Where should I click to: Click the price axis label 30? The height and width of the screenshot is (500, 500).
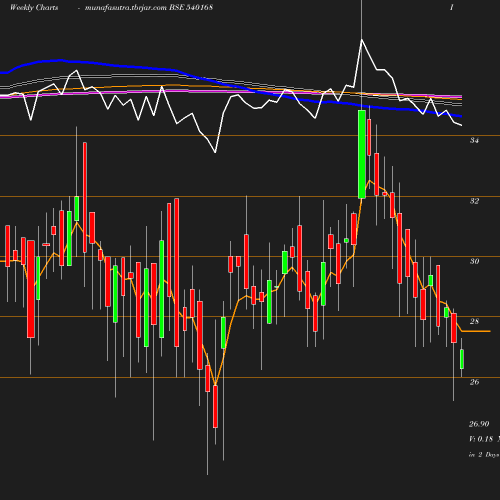474,261
